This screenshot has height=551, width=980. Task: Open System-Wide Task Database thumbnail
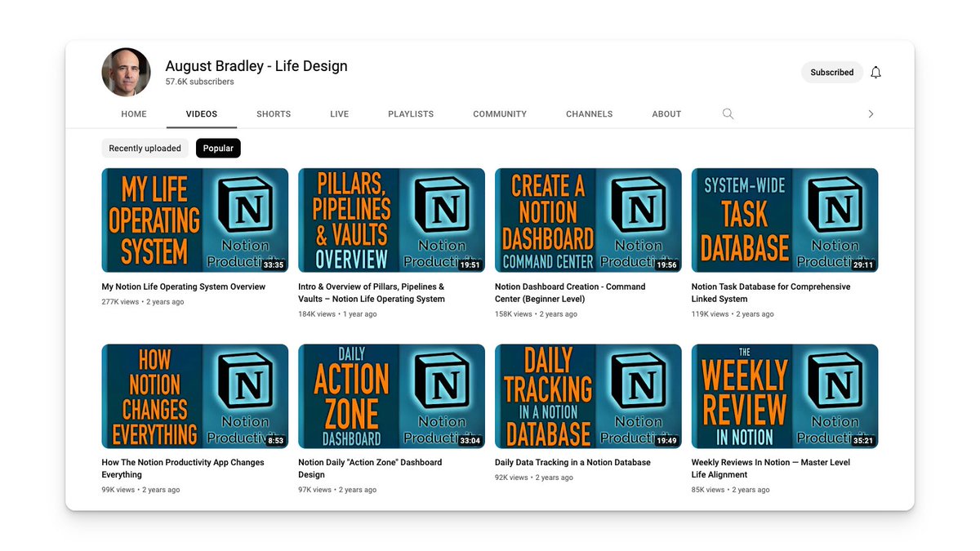pos(785,220)
